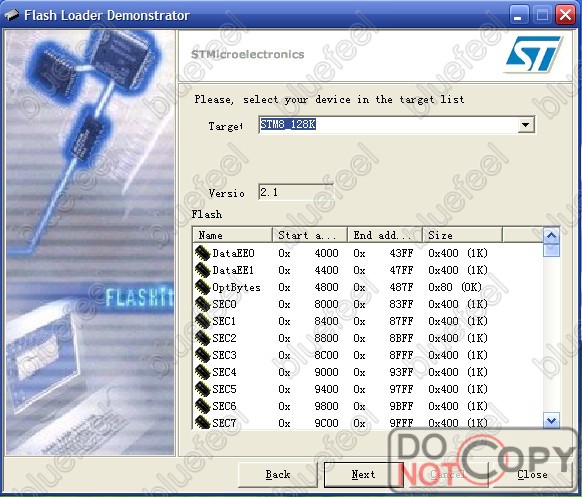Click the flash list scroll down arrow
Screen dimensions: 582x497
pos(551,421)
